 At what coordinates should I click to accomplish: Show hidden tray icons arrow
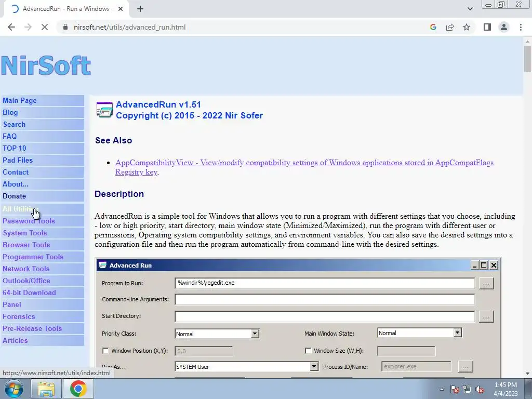click(442, 389)
